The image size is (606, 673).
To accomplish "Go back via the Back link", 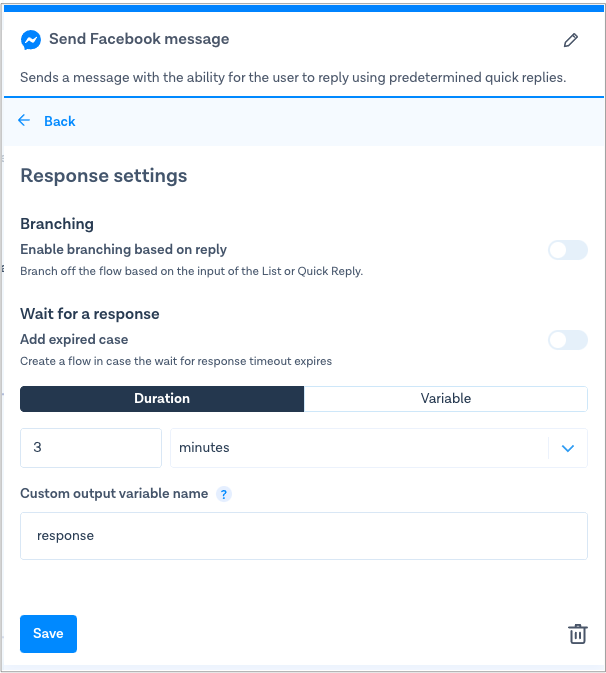I will click(x=59, y=121).
